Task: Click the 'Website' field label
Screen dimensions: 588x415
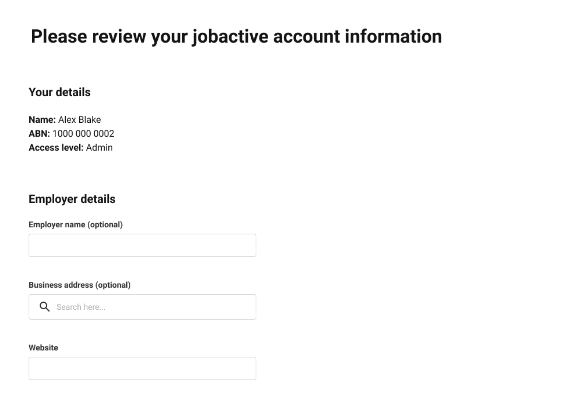Action: click(x=43, y=348)
